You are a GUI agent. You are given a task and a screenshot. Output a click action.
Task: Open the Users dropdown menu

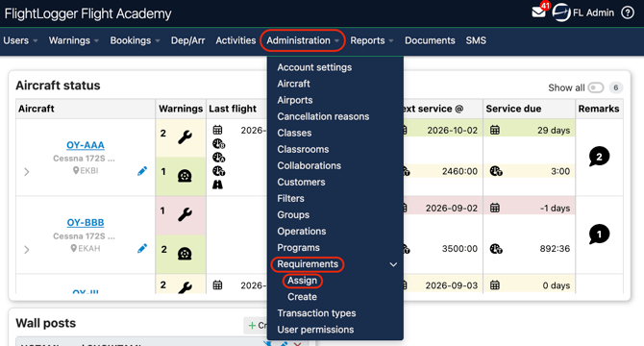20,40
